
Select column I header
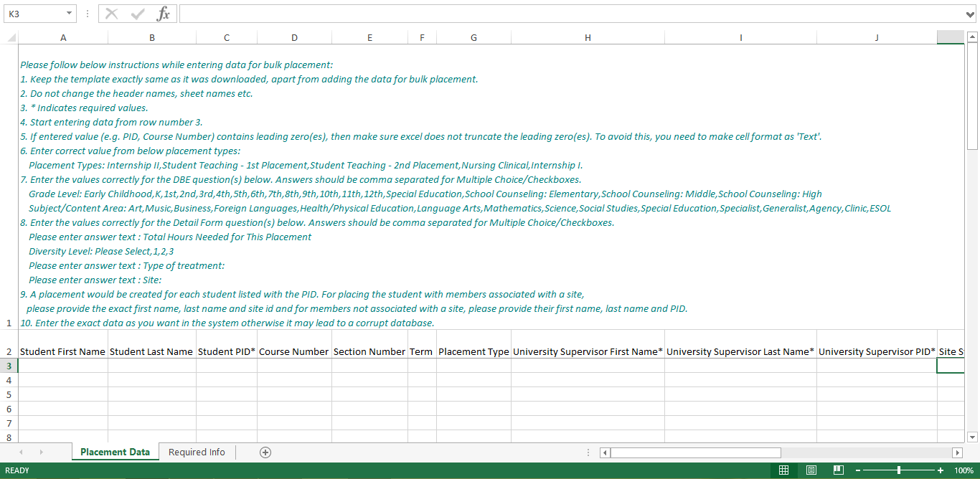point(740,37)
